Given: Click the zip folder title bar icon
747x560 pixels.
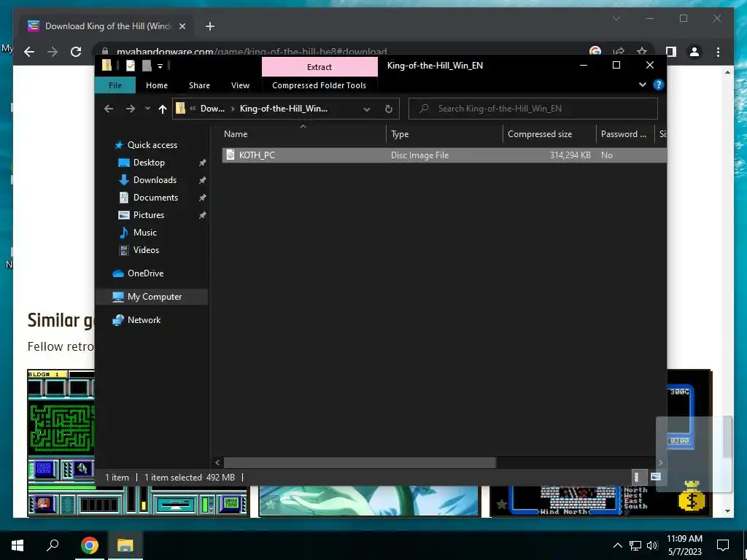Looking at the screenshot, I should click(x=107, y=66).
